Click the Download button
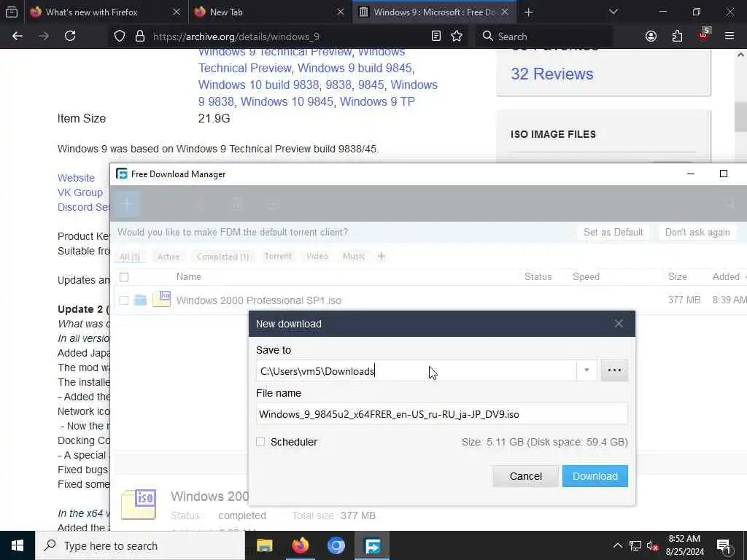This screenshot has height=560, width=747. click(x=595, y=476)
